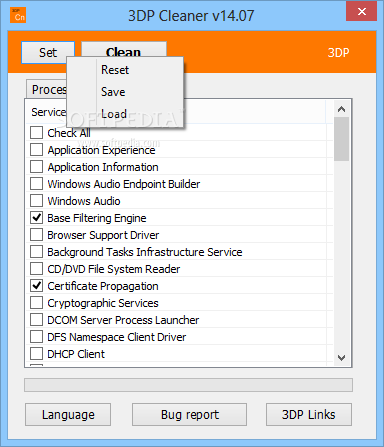Screen dimensions: 384x447
Task: Check Browser Support Driver box
Action: click(x=36, y=234)
